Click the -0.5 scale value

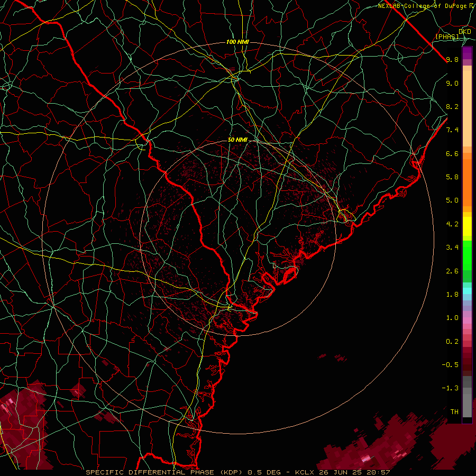pos(450,364)
